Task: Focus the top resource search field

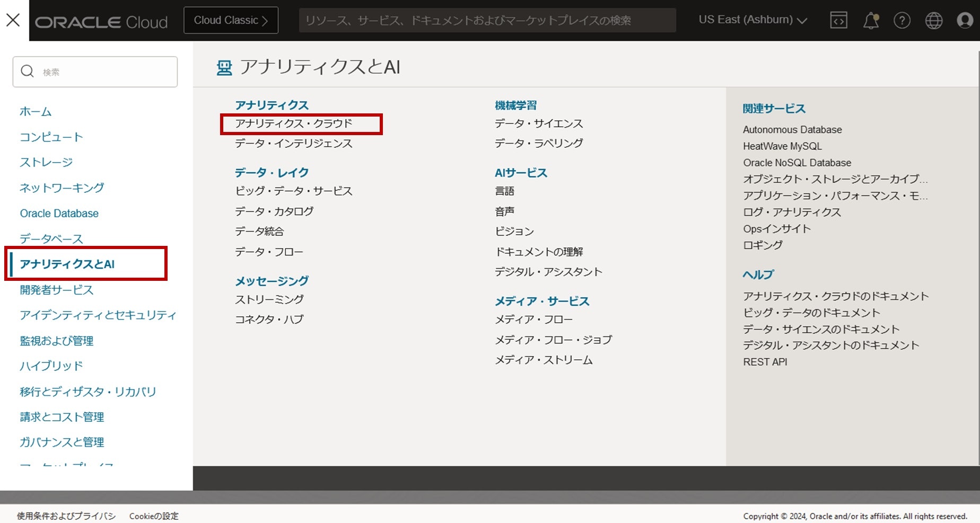Action: click(x=487, y=20)
